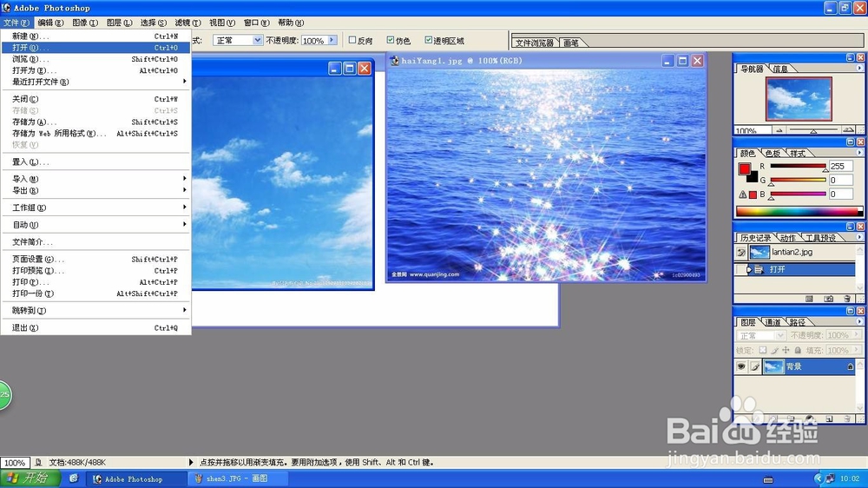Create a new layer in Layers panel

point(829,419)
